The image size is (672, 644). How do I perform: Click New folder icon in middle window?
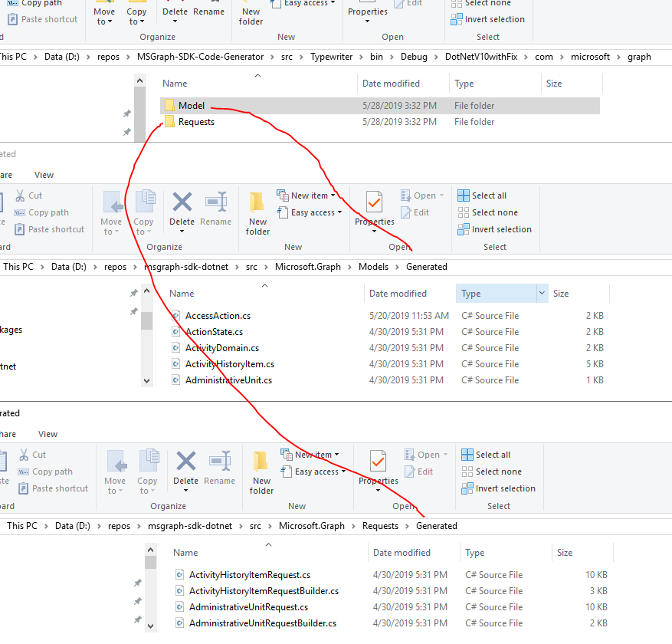coord(257,202)
